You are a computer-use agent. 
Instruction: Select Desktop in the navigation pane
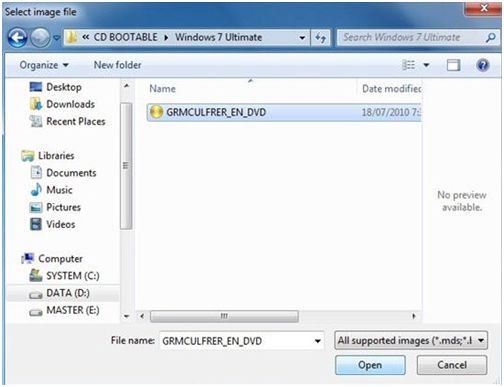pos(64,87)
